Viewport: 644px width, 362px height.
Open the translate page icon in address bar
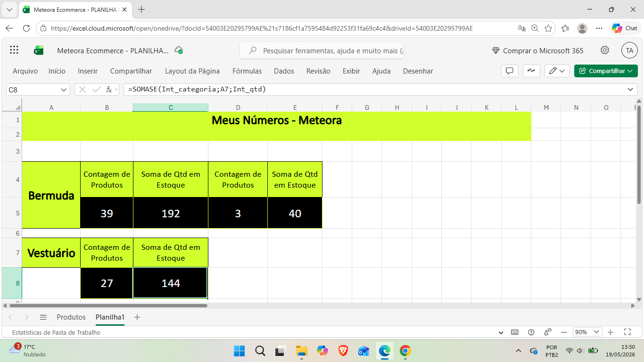[x=522, y=28]
